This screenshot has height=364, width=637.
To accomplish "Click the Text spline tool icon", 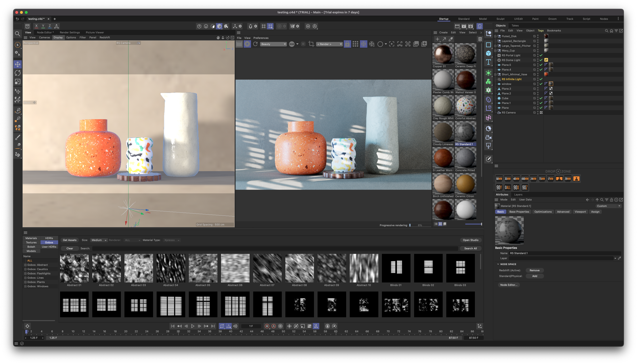I will (488, 62).
